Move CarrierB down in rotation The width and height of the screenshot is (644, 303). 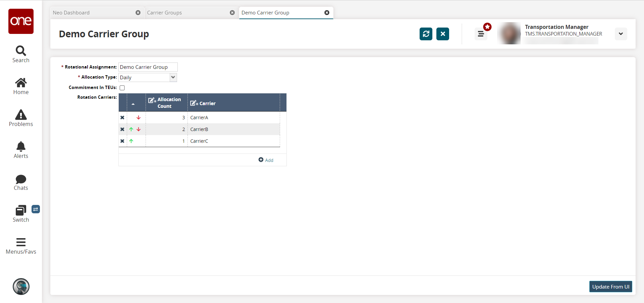(139, 129)
